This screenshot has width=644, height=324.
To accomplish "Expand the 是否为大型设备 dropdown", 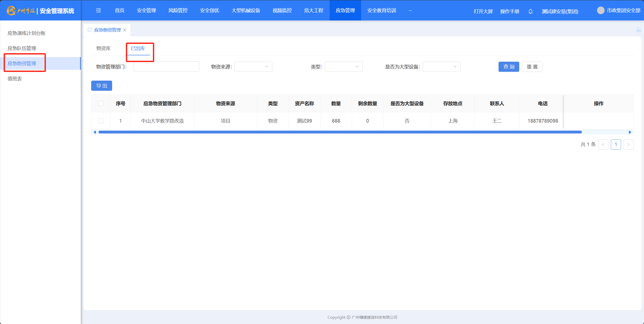I will click(441, 67).
